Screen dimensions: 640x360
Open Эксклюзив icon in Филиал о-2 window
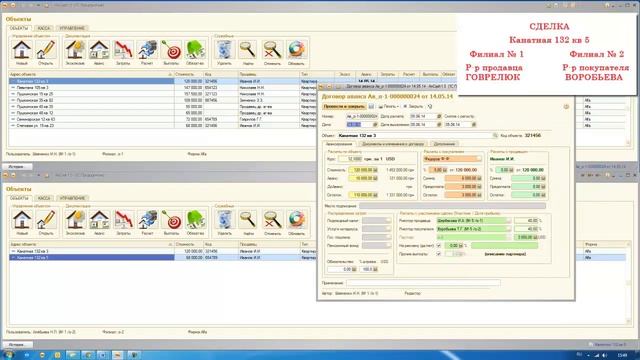pos(76,220)
